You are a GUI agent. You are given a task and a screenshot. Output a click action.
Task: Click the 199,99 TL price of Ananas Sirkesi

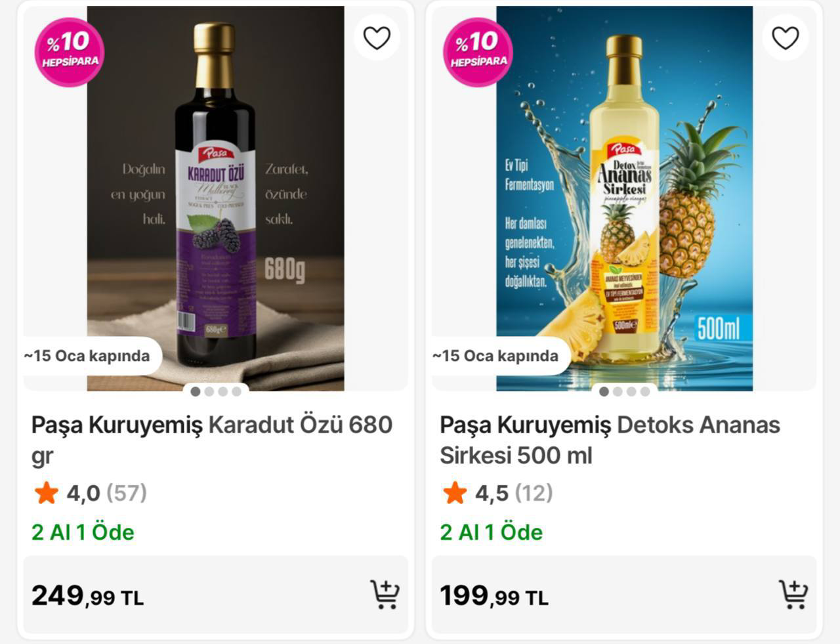(x=493, y=596)
